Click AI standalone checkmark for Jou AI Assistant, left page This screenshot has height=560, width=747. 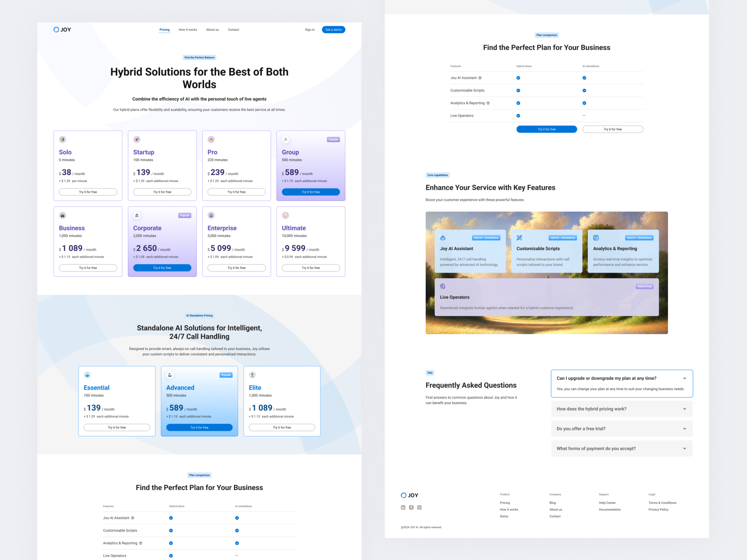(237, 518)
